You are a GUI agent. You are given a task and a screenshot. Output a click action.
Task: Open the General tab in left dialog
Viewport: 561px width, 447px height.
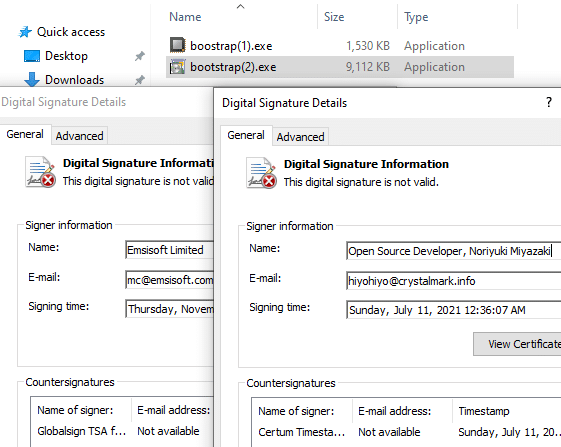[25, 134]
